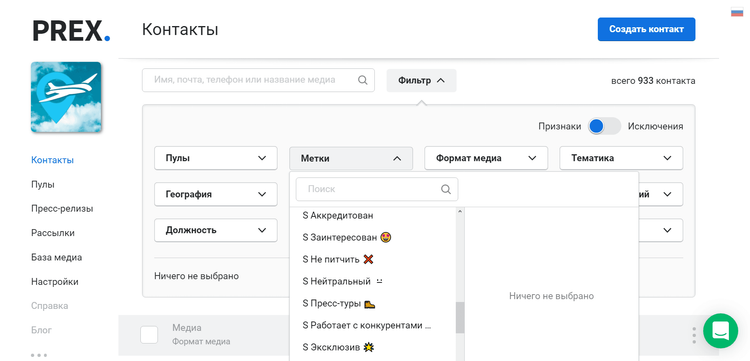The image size is (750, 361).
Task: Go to Пресс-релизы in sidebar
Action: tap(62, 209)
